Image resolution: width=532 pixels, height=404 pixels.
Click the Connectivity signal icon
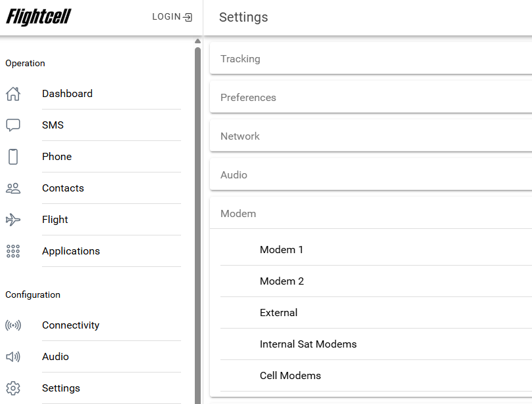tap(13, 325)
